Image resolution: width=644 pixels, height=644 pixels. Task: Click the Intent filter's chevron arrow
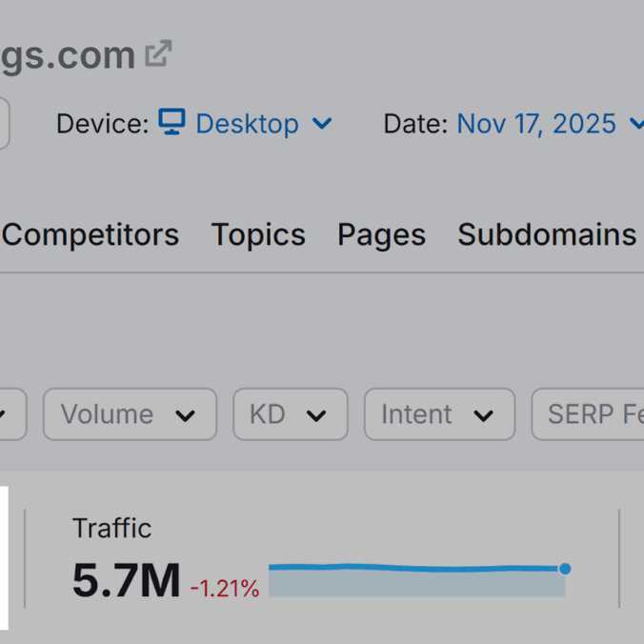pyautogui.click(x=484, y=415)
